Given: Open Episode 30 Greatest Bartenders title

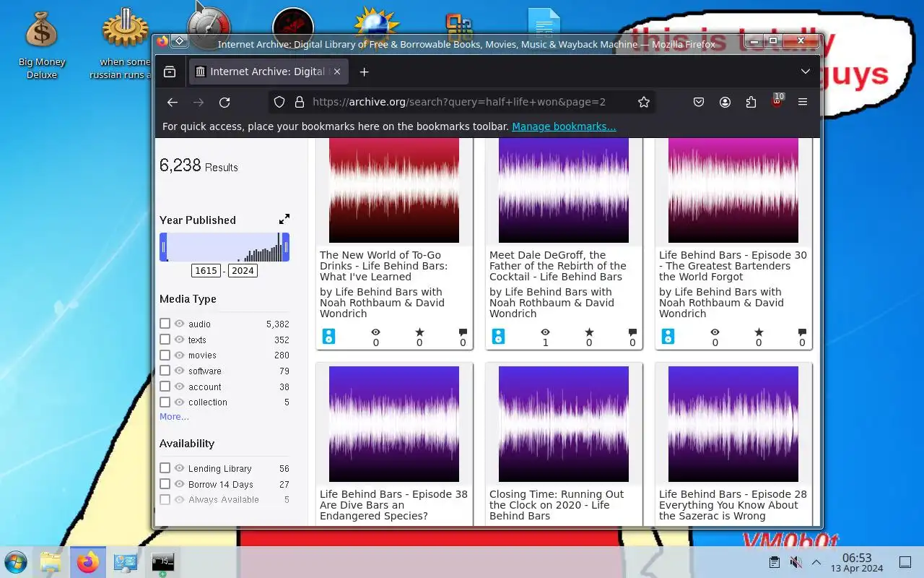Looking at the screenshot, I should click(733, 266).
